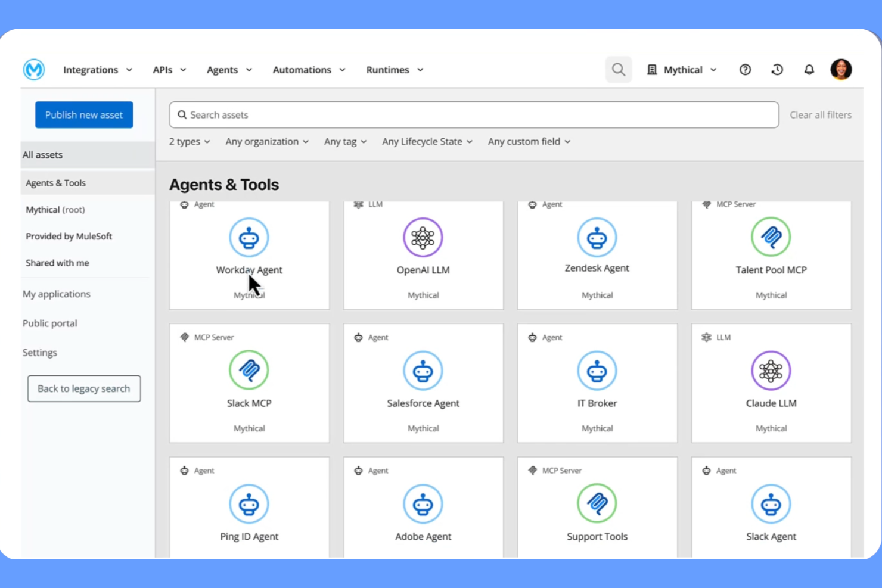Open the Mythical organization switcher dropdown

[x=682, y=70]
